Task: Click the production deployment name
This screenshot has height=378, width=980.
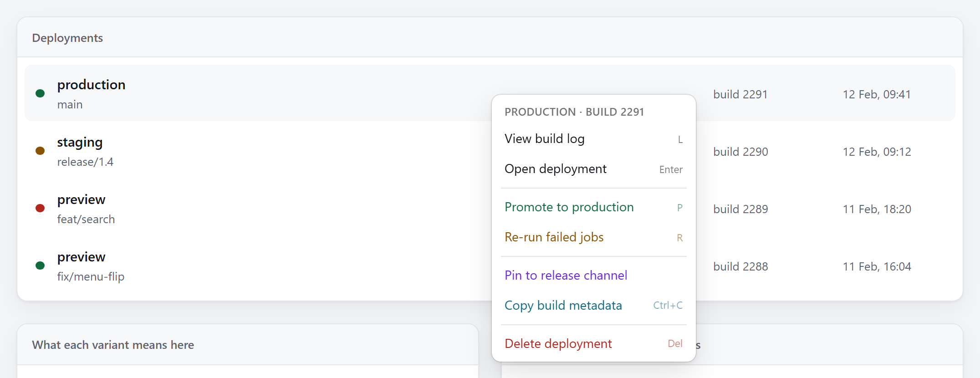Action: coord(91,85)
